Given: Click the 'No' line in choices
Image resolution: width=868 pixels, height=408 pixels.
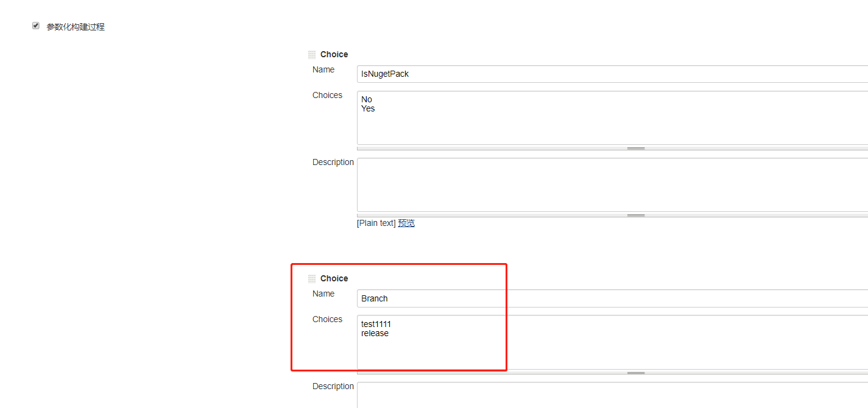Looking at the screenshot, I should pos(367,99).
